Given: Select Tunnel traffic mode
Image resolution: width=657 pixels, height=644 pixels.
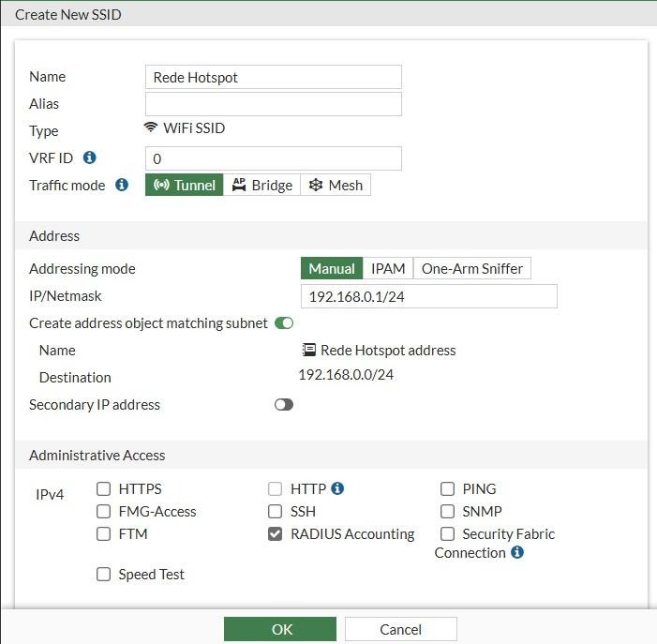Looking at the screenshot, I should (x=185, y=186).
